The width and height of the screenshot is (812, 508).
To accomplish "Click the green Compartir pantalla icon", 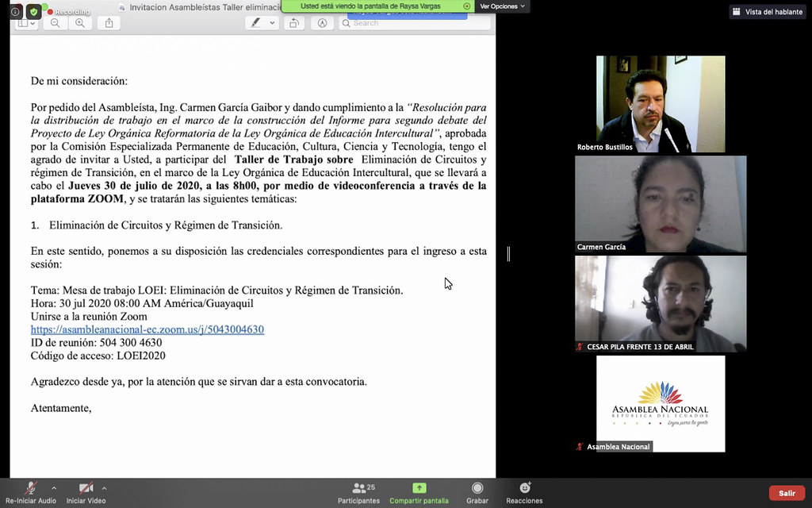I will click(x=419, y=488).
